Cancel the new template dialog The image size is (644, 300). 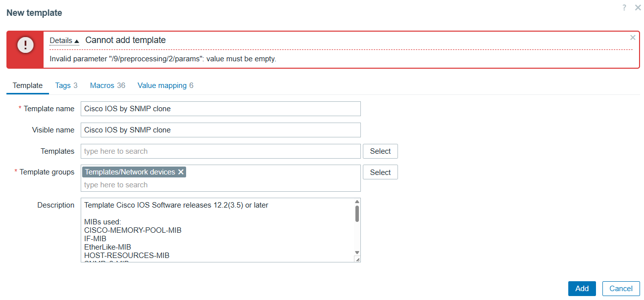pyautogui.click(x=621, y=289)
